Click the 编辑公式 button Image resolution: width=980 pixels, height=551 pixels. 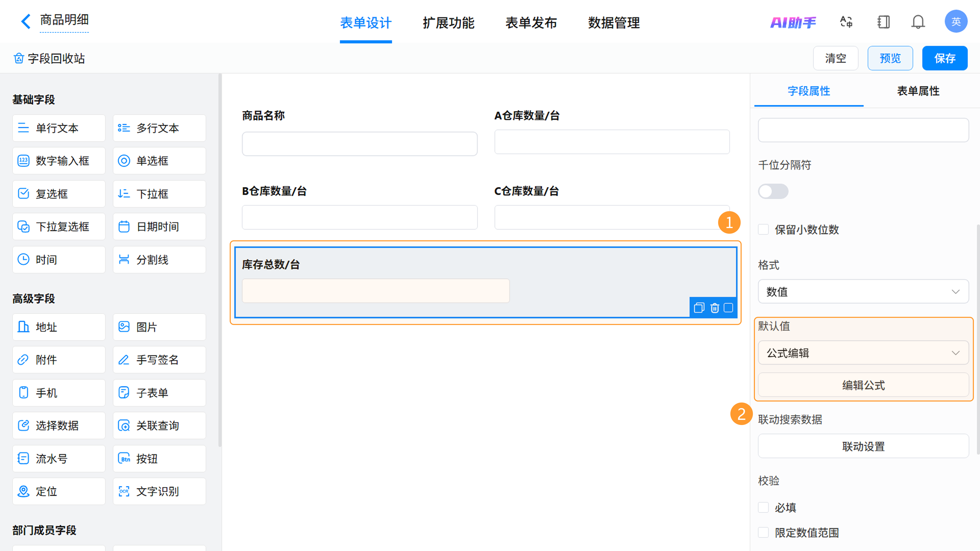click(863, 385)
